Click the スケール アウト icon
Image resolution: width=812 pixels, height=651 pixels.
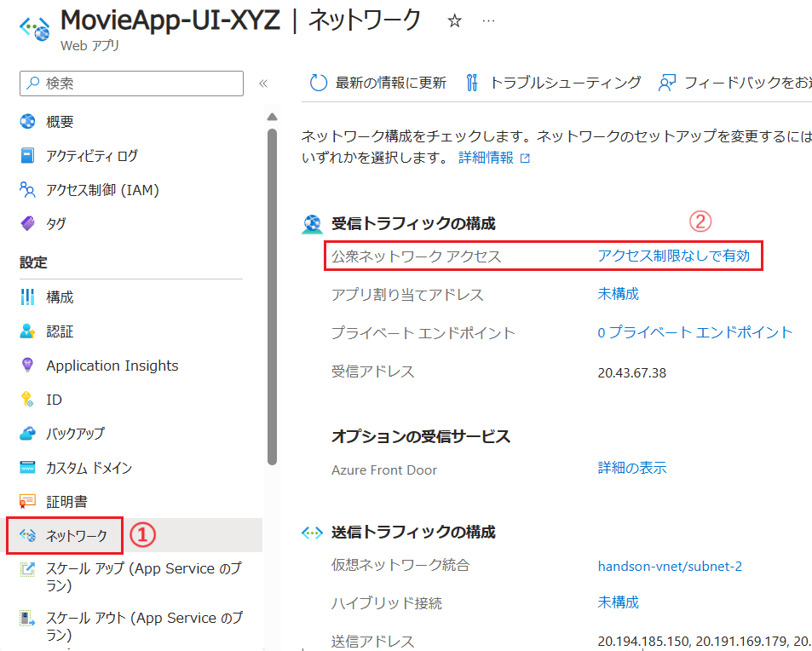coord(27,618)
